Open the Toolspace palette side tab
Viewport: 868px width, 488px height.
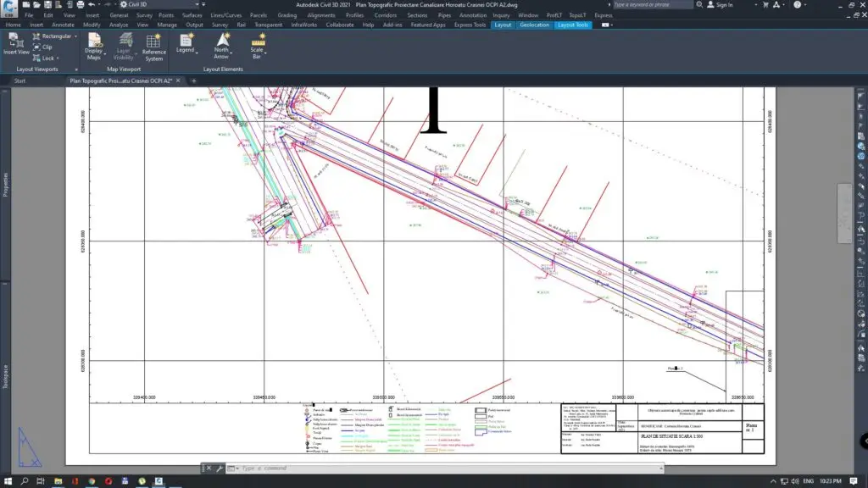click(x=6, y=376)
